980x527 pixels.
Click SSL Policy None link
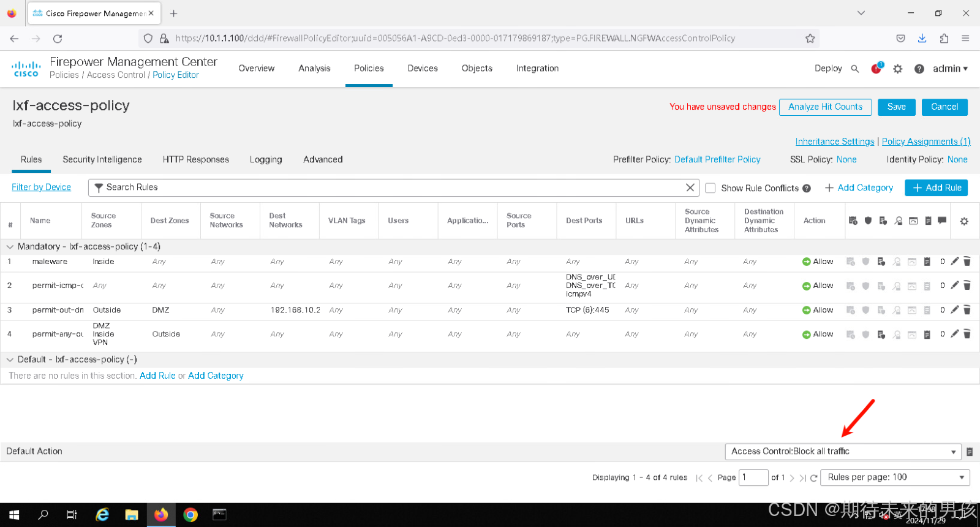tap(846, 159)
